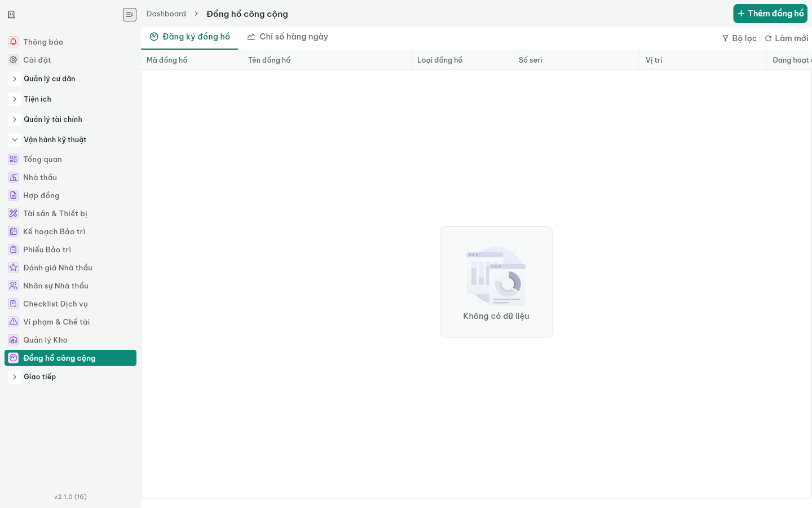
Task: Click the Nhà thầu icon
Action: (14, 177)
